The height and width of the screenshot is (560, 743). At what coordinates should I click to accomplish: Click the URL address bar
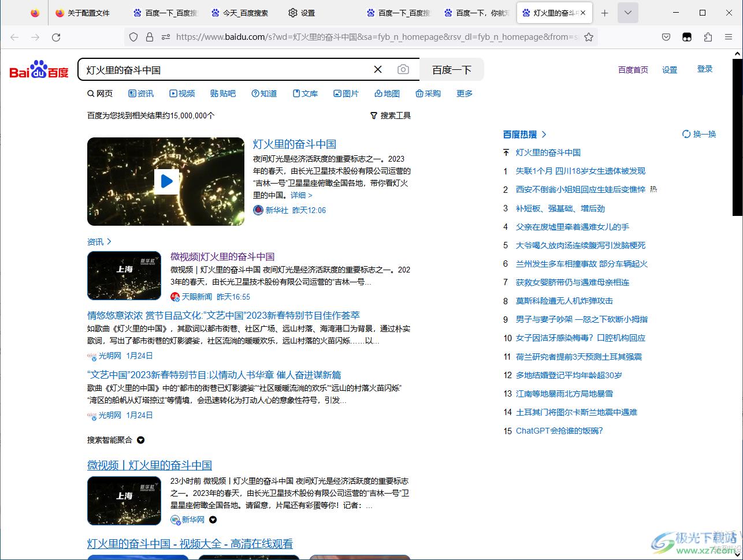376,37
